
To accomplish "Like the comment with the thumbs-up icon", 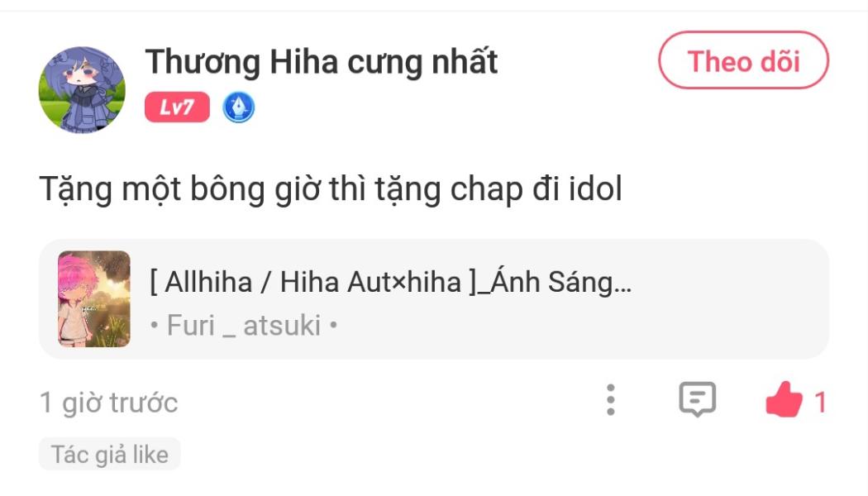I will 784,401.
